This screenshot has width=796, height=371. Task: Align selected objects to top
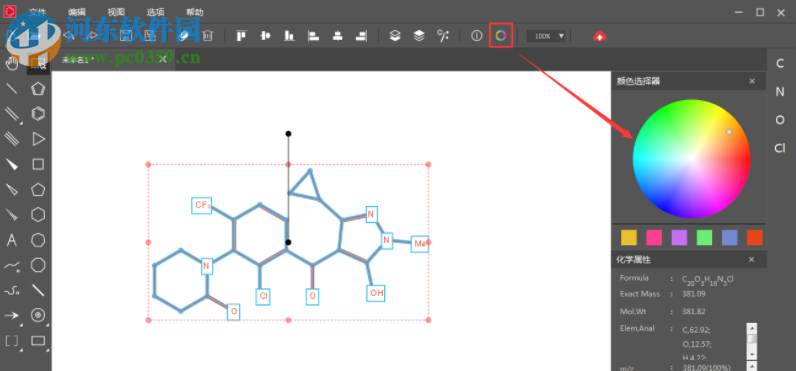[x=241, y=36]
